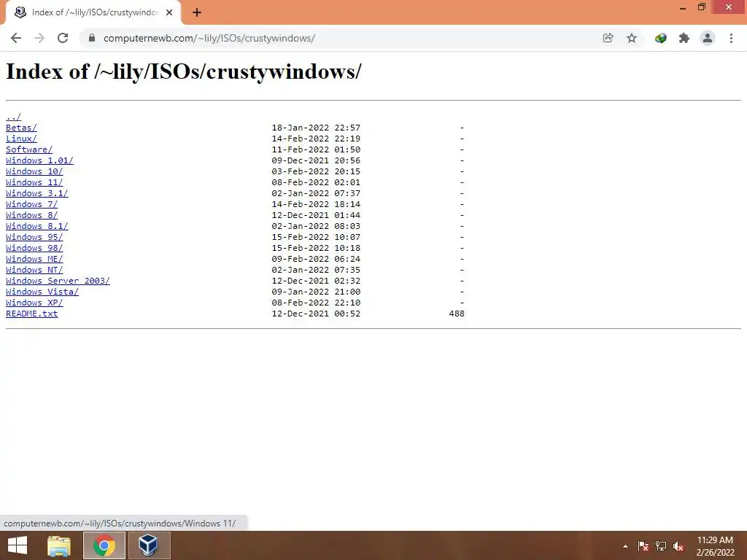The image size is (747, 560).
Task: Open the Software/ folder
Action: pyautogui.click(x=29, y=149)
